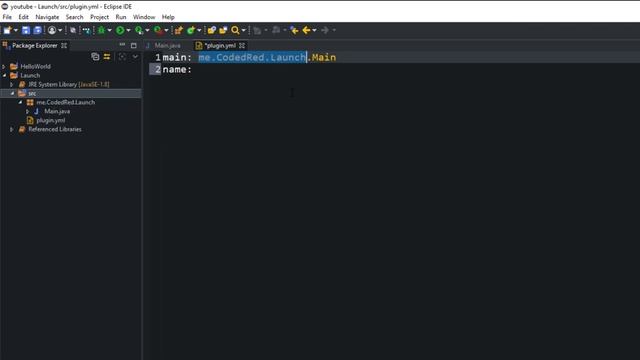Click the Coverage run icon

point(139,30)
